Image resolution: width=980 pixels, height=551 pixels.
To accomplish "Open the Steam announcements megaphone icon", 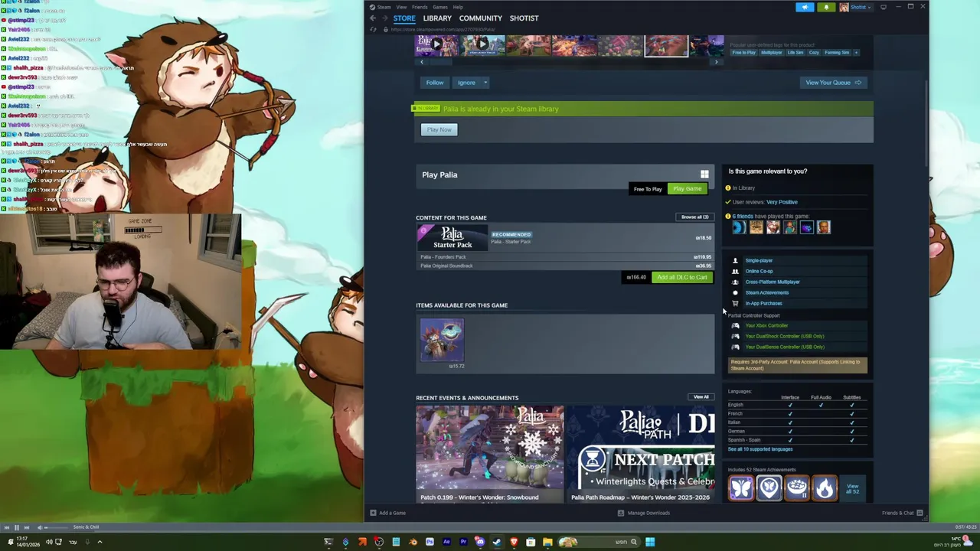I will click(805, 7).
